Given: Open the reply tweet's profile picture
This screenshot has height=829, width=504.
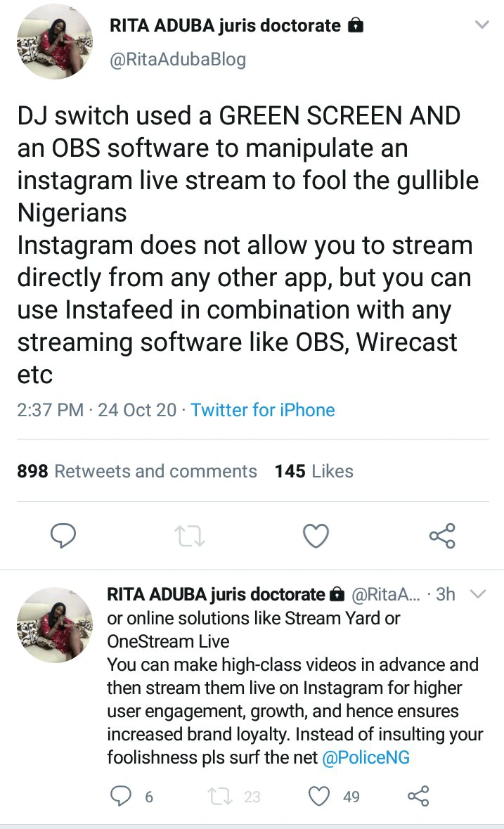Looking at the screenshot, I should [x=55, y=625].
